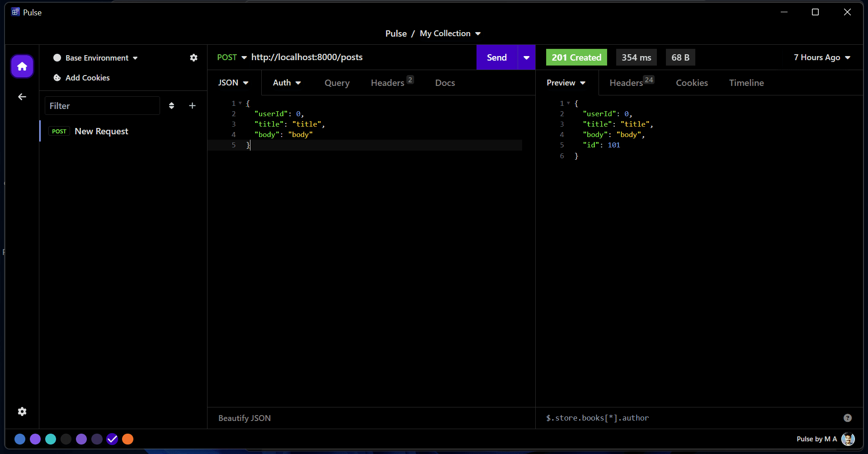Create a new request with the plus icon
Screen dimensions: 868x454
tap(192, 105)
